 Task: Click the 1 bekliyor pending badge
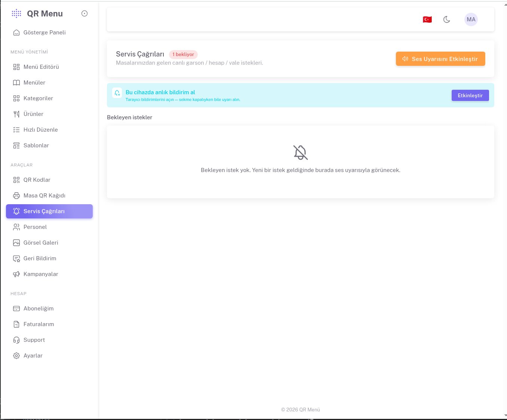coord(183,54)
